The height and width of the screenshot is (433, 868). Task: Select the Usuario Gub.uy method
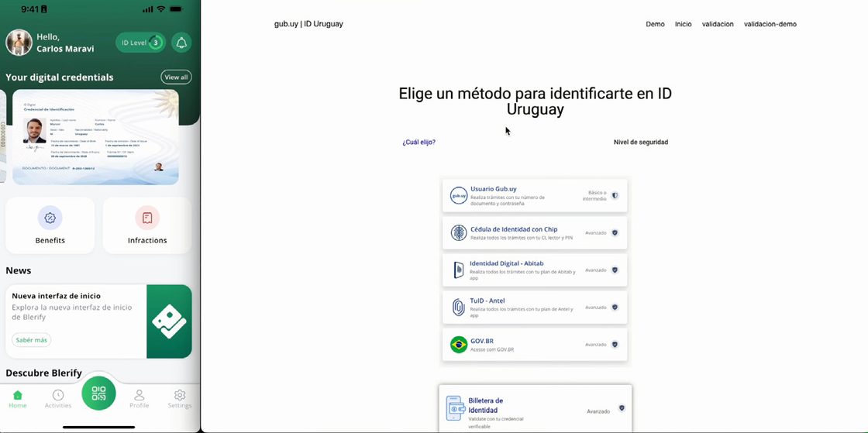tap(535, 195)
